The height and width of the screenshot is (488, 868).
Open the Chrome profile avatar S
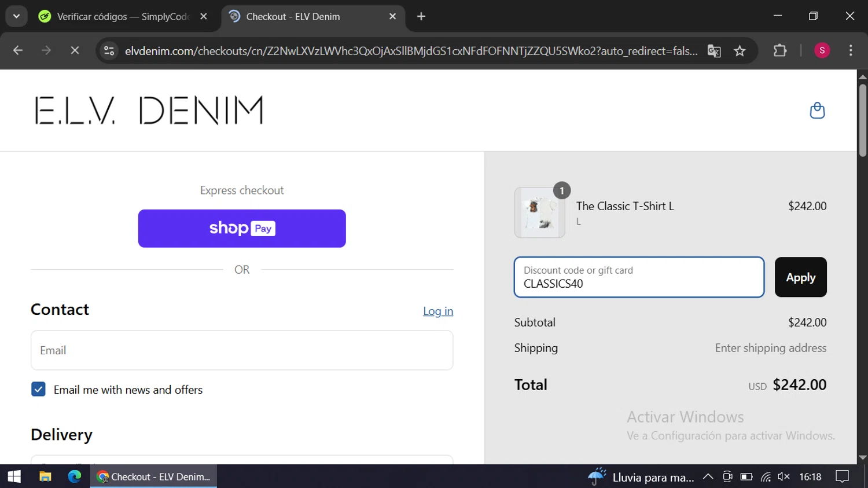coord(822,50)
